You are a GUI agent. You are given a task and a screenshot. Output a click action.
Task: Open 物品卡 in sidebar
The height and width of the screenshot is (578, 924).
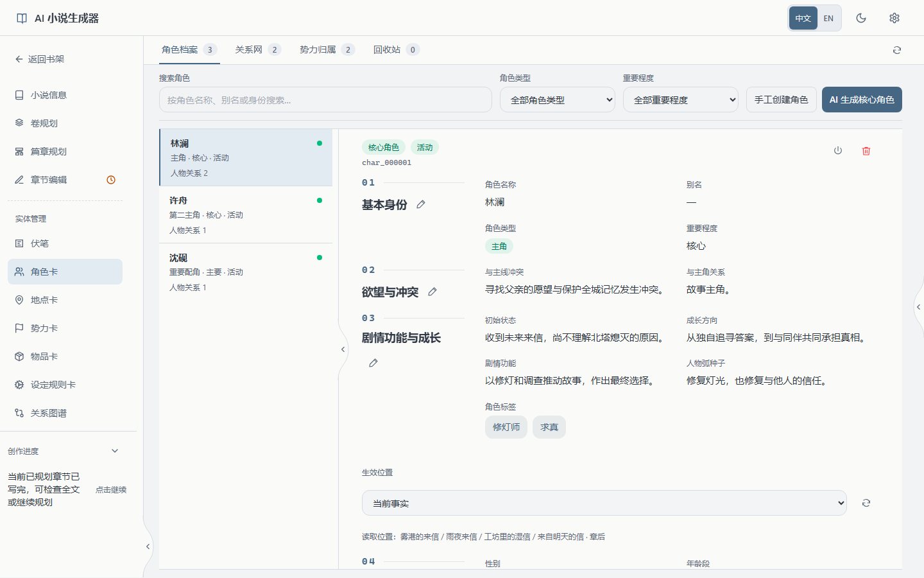[65, 356]
